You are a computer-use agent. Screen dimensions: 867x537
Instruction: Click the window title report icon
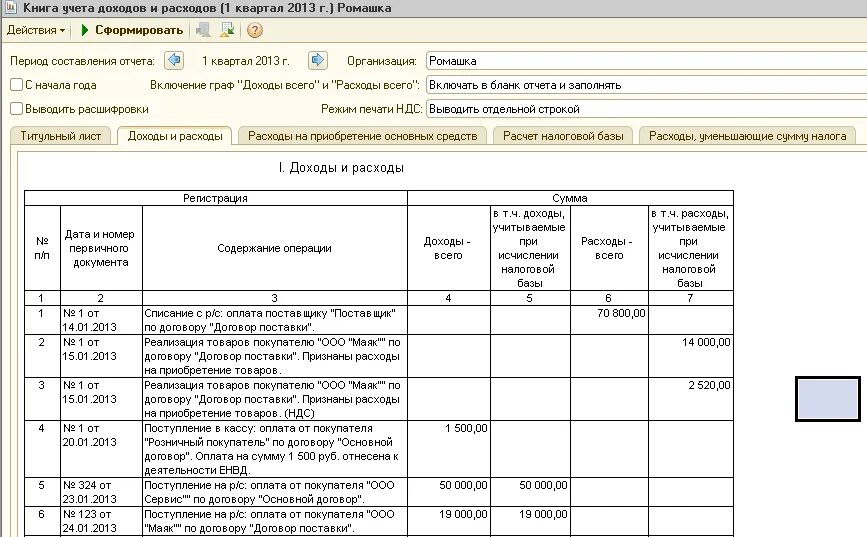(x=10, y=8)
